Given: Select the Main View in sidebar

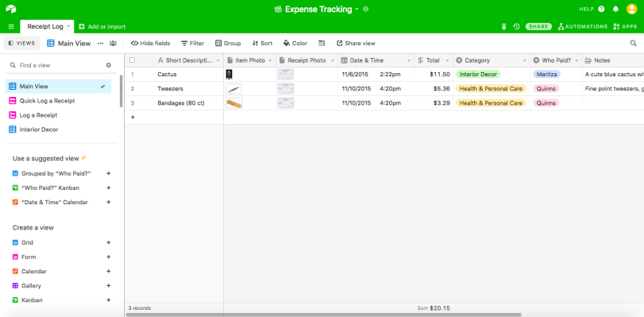Looking at the screenshot, I should (58, 87).
